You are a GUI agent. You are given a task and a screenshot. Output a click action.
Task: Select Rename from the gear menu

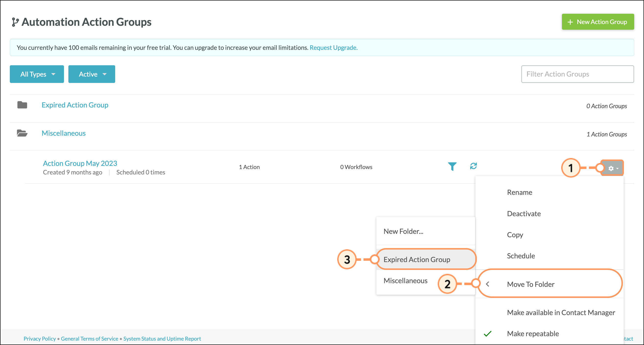pos(549,192)
